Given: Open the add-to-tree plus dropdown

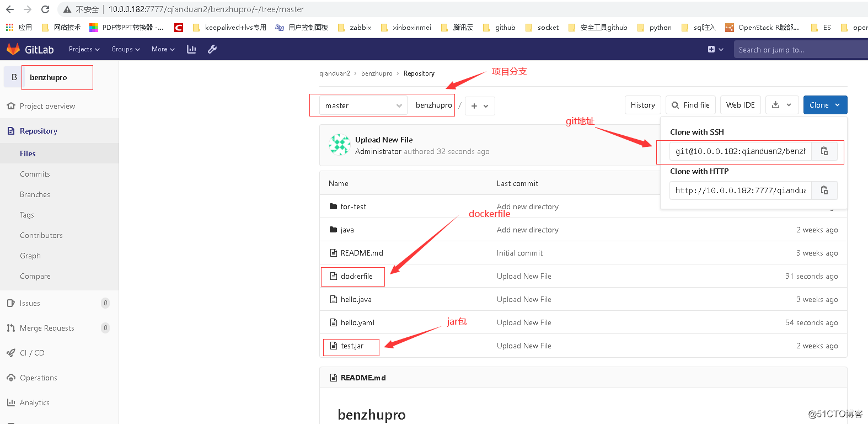Looking at the screenshot, I should click(480, 105).
